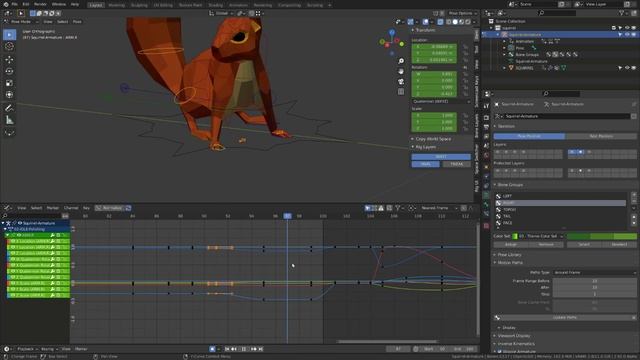Click the ROOT rig layer button

tap(441, 157)
